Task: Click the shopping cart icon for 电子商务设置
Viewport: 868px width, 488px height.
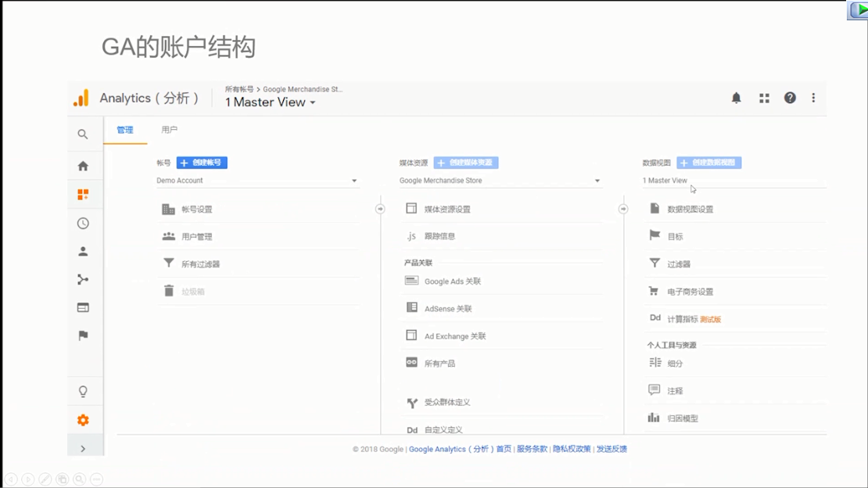Action: (x=654, y=291)
